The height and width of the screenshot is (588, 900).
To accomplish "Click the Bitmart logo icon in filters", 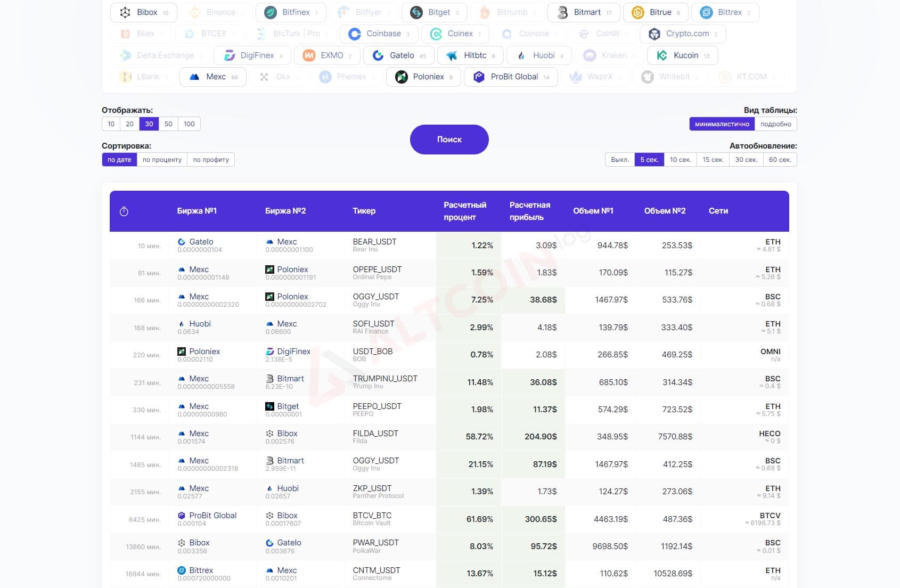I will 562,12.
